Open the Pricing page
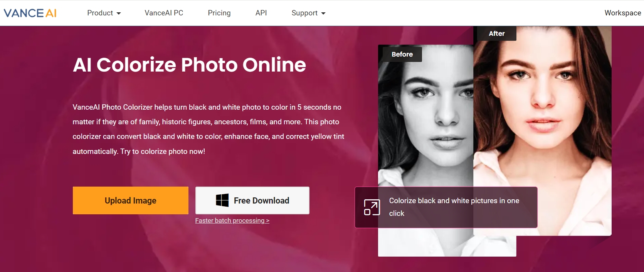Screen dimensions: 644x272 click(219, 13)
